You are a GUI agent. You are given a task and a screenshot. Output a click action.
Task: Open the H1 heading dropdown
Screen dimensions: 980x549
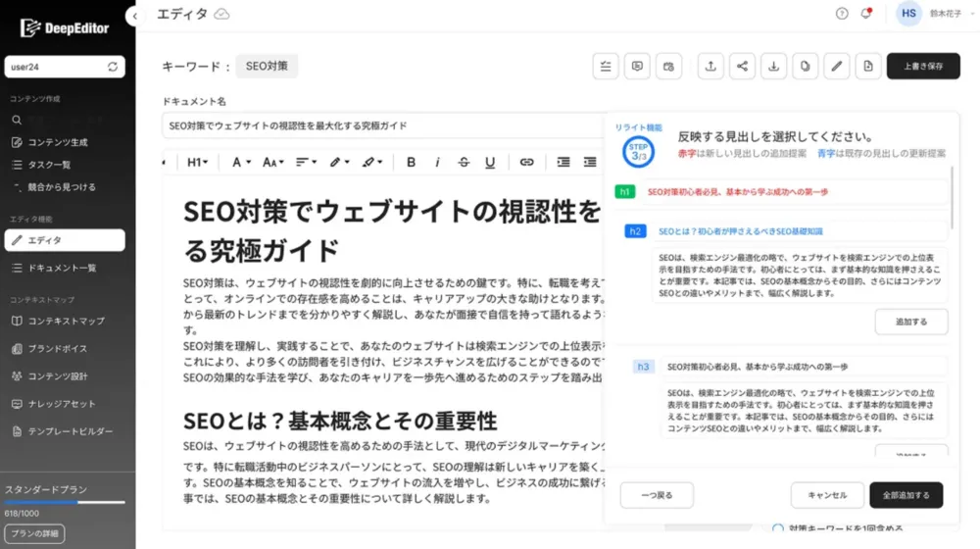(x=198, y=162)
